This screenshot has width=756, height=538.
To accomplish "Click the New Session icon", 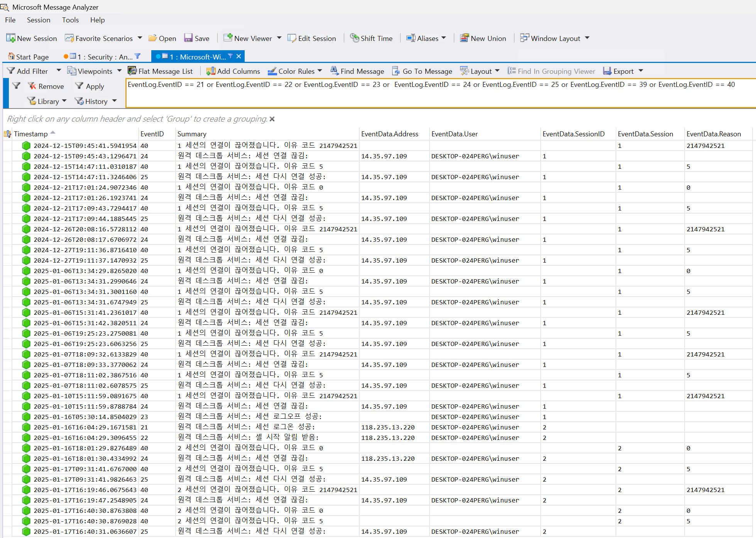I will [x=10, y=38].
